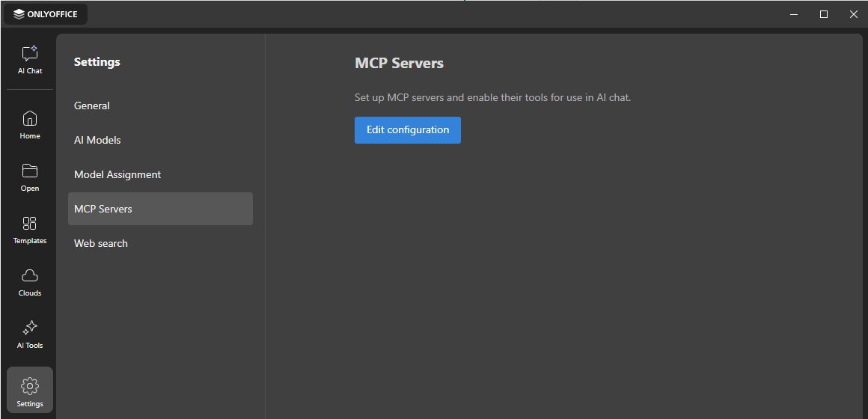Select MCP Servers in the settings list

(x=161, y=209)
